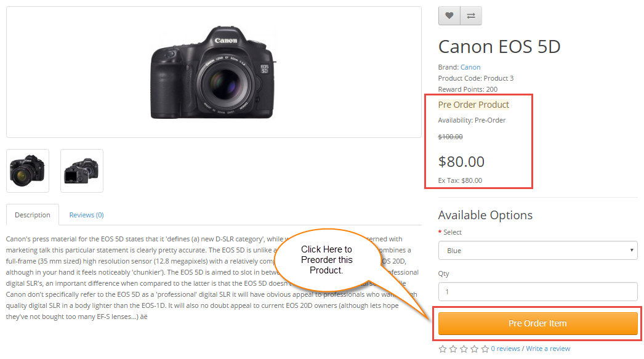The height and width of the screenshot is (359, 644).
Task: Follow the Write a review link
Action: (548, 349)
